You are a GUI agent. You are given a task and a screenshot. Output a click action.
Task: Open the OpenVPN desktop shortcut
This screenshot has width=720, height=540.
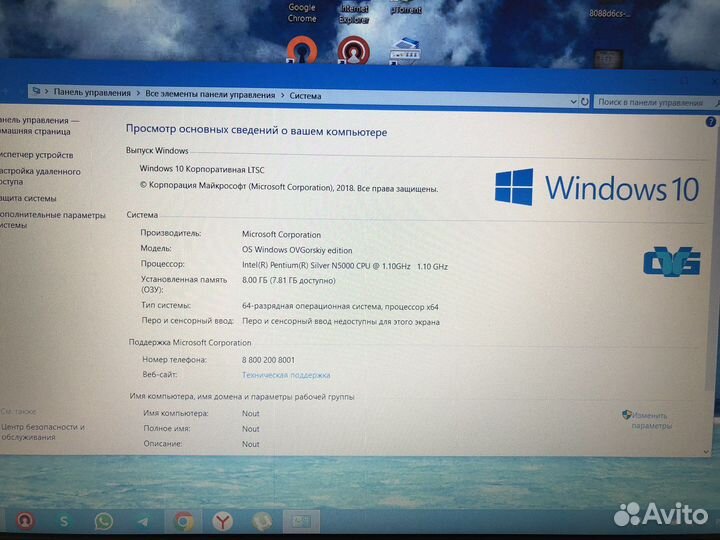[x=302, y=49]
